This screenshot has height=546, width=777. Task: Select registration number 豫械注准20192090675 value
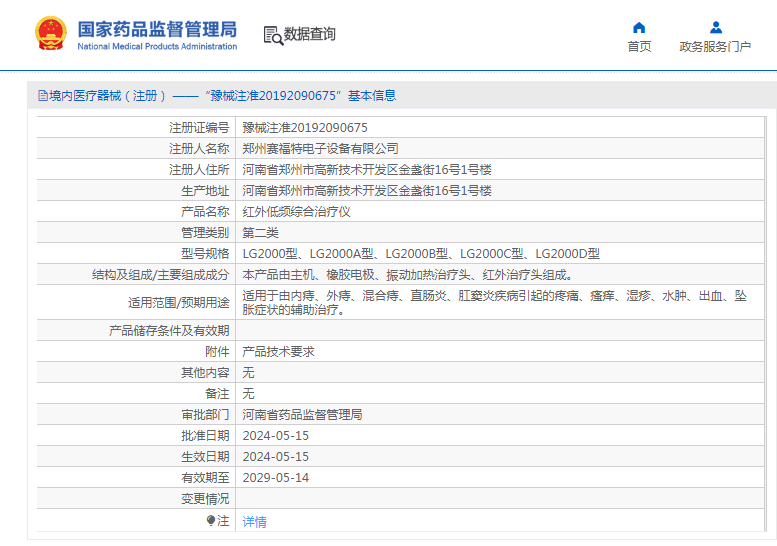(305, 128)
